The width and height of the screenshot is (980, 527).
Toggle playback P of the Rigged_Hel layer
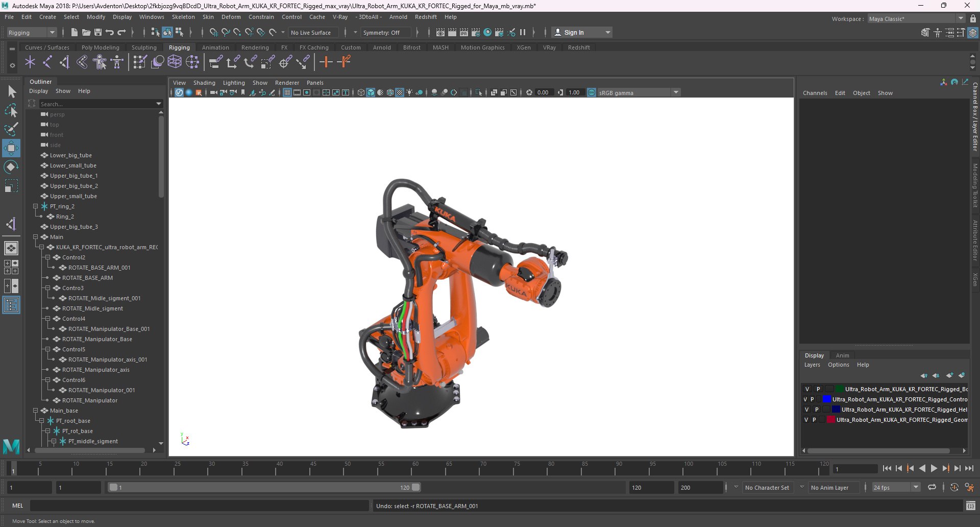point(817,410)
